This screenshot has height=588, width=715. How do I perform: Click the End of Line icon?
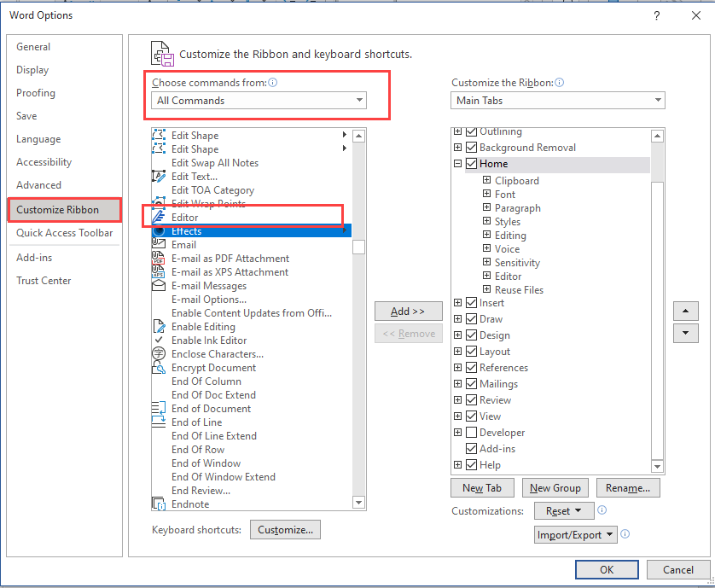pos(158,422)
